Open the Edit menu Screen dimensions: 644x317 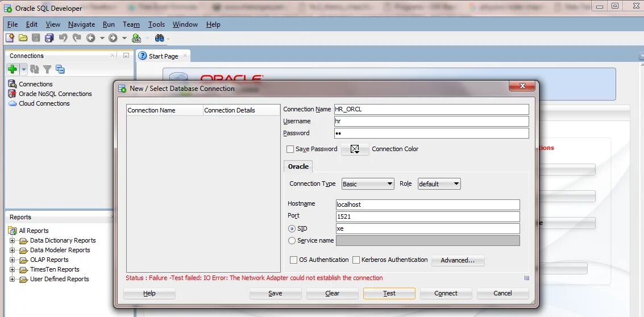32,24
